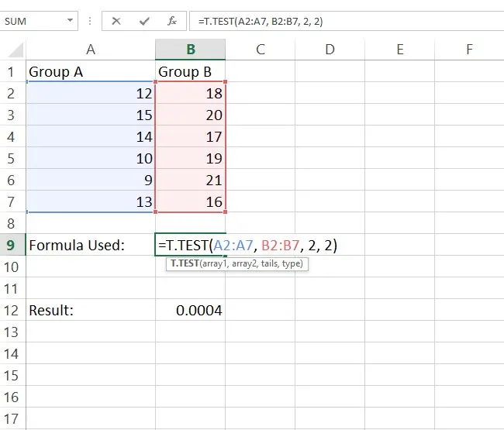Click cell containing value 9
The width and height of the screenshot is (504, 430).
point(91,180)
